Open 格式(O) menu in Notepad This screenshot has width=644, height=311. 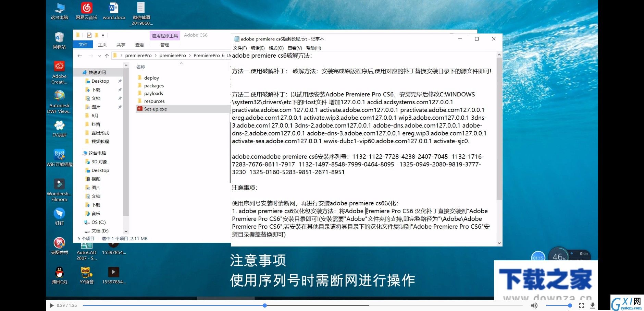tap(276, 48)
